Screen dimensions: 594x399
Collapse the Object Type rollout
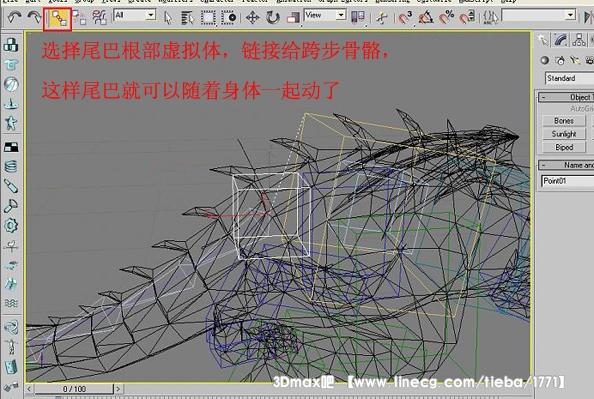point(566,97)
